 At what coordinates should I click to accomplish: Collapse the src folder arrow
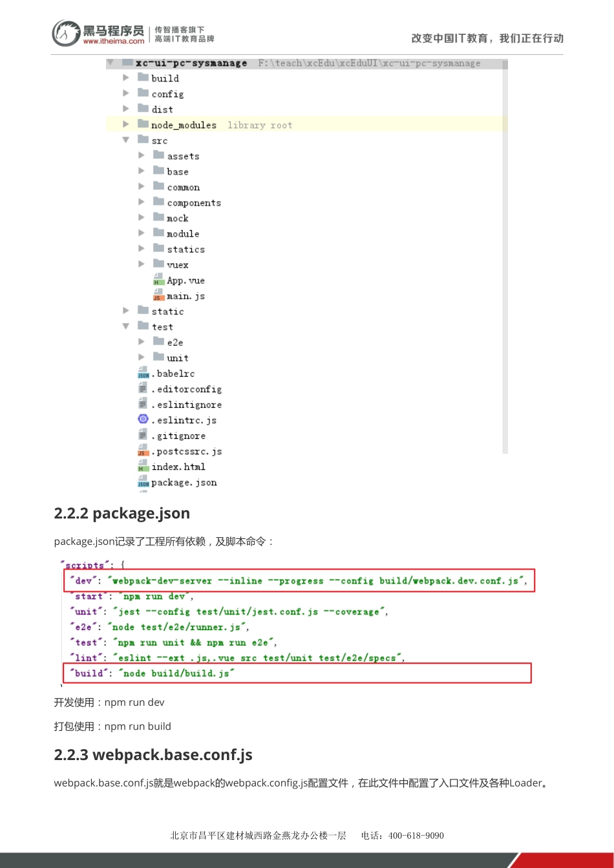pyautogui.click(x=126, y=140)
